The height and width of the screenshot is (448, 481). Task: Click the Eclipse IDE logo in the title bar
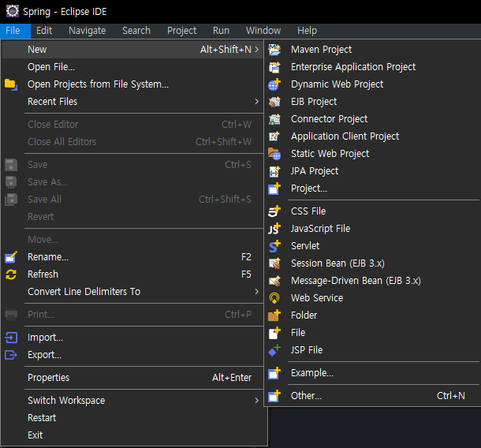(x=13, y=11)
